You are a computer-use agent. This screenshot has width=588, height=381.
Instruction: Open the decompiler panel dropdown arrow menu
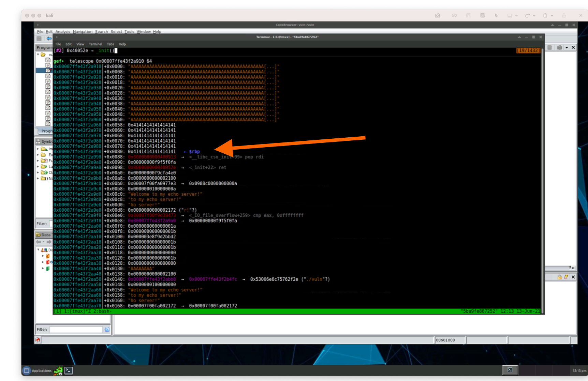pyautogui.click(x=567, y=47)
